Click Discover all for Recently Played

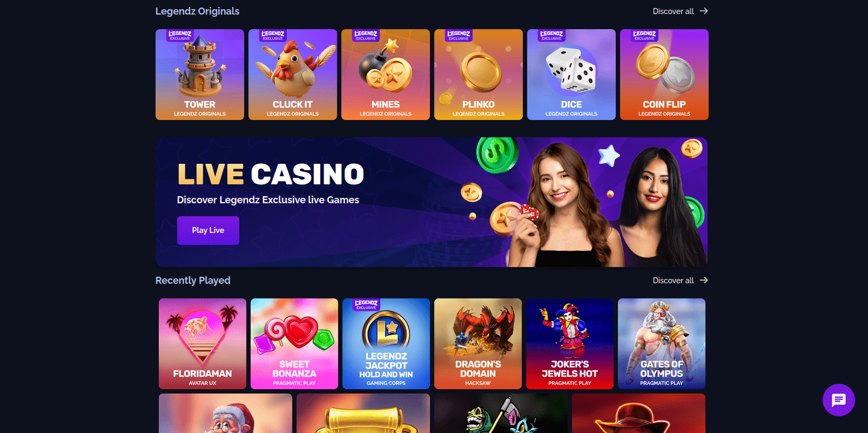(x=673, y=281)
